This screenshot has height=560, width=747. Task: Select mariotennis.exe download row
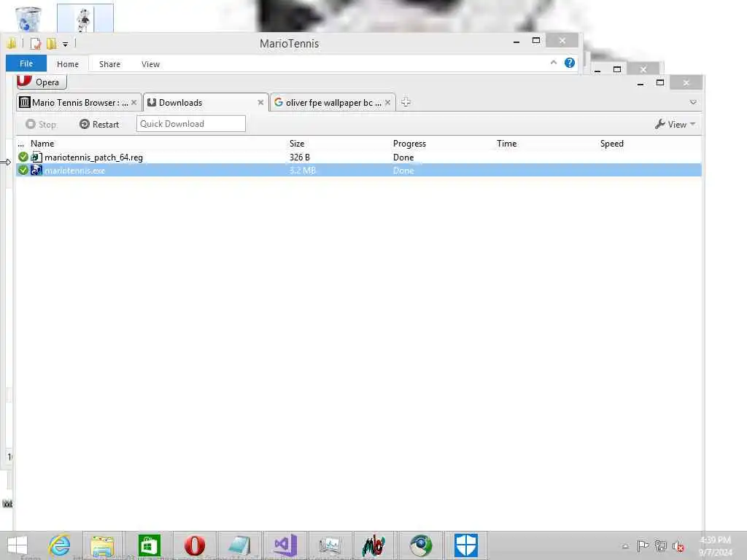click(358, 170)
